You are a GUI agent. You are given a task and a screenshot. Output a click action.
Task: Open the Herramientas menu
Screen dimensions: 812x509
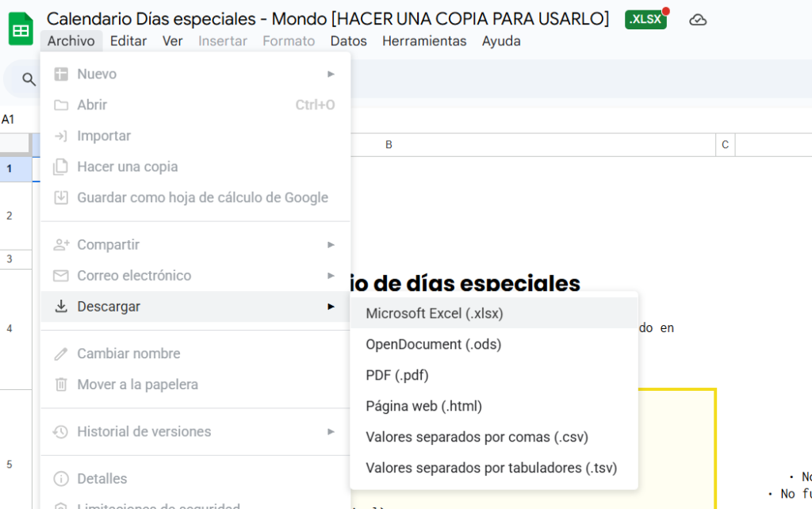click(x=424, y=41)
